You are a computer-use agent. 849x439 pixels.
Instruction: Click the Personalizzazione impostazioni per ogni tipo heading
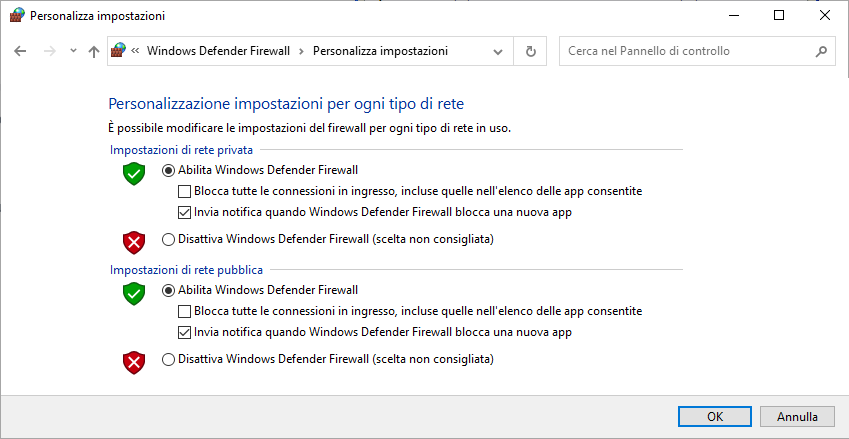click(286, 103)
